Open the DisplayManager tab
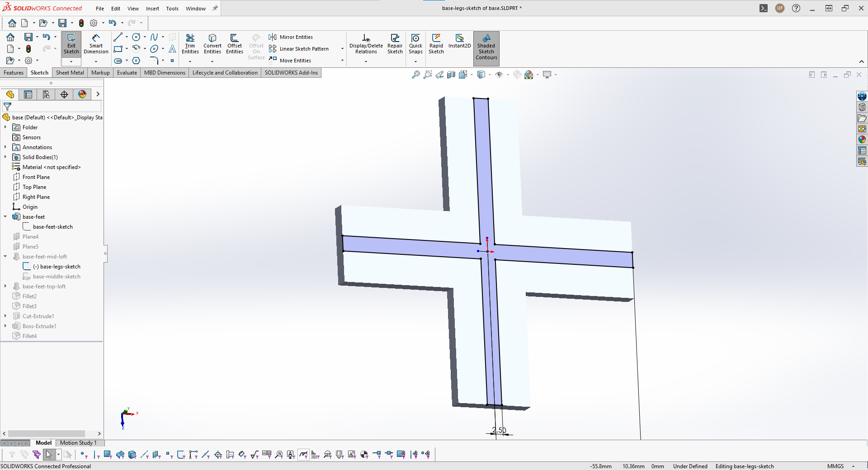Viewport: 868px width, 470px height. pyautogui.click(x=82, y=94)
